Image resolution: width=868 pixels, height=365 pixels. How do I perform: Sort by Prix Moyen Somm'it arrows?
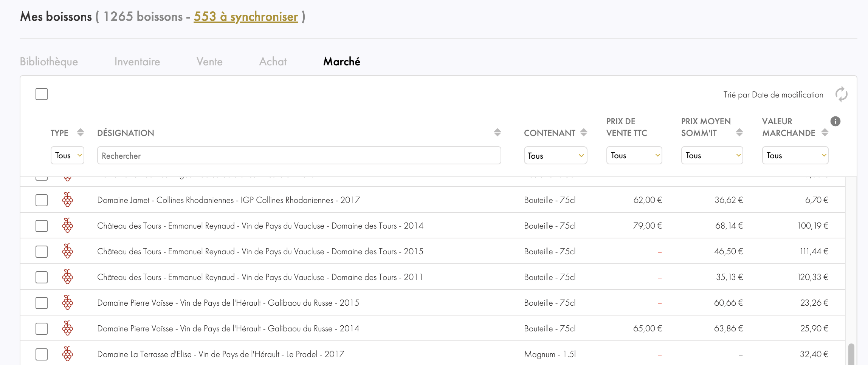click(x=739, y=133)
